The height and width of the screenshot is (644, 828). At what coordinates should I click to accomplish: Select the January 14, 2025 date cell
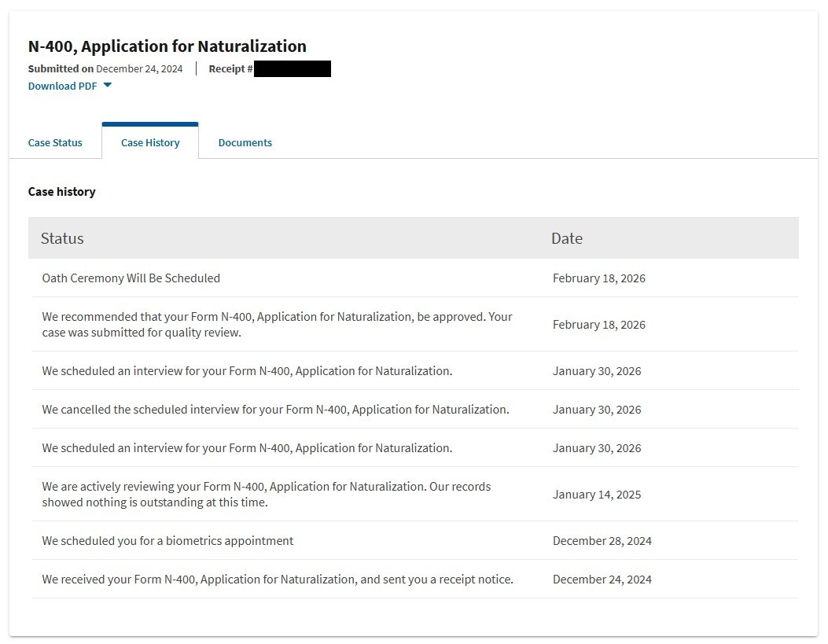(597, 495)
